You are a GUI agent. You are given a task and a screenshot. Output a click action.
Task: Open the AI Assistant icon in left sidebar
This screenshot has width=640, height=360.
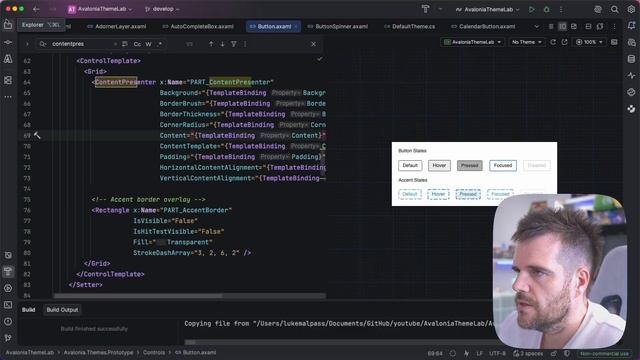tap(8, 59)
